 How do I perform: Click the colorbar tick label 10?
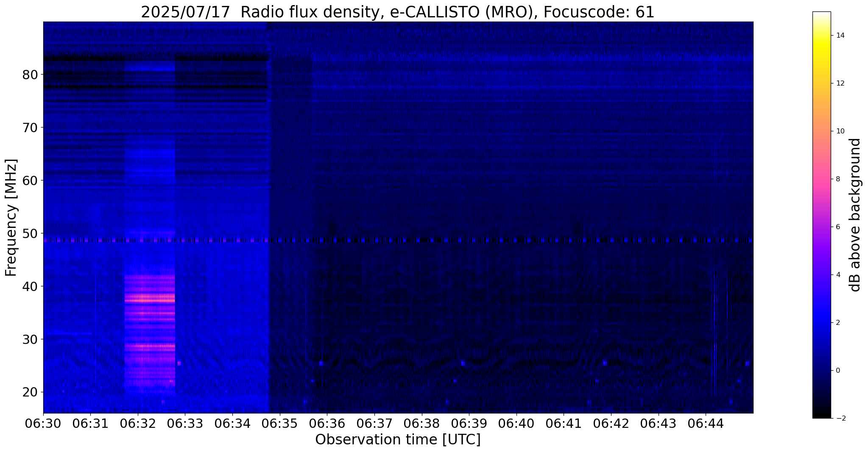click(x=840, y=131)
